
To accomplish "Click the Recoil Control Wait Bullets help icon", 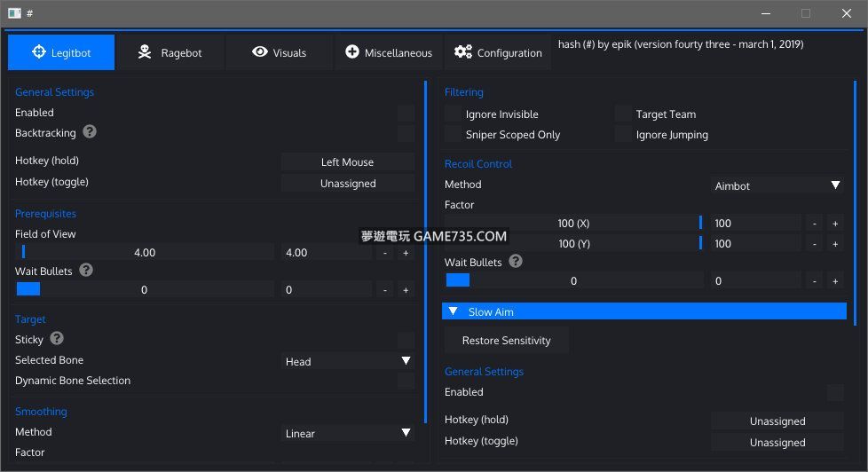I will point(516,262).
